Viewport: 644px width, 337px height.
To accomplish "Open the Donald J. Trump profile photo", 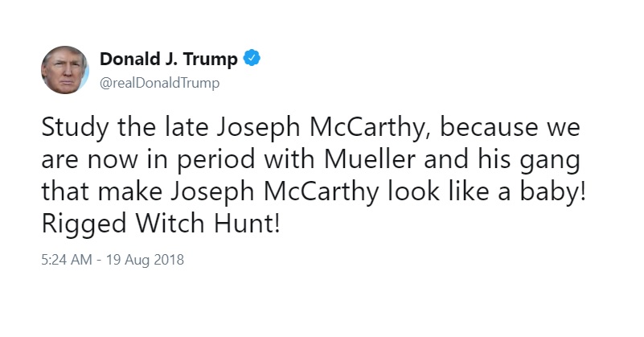I will coord(65,70).
